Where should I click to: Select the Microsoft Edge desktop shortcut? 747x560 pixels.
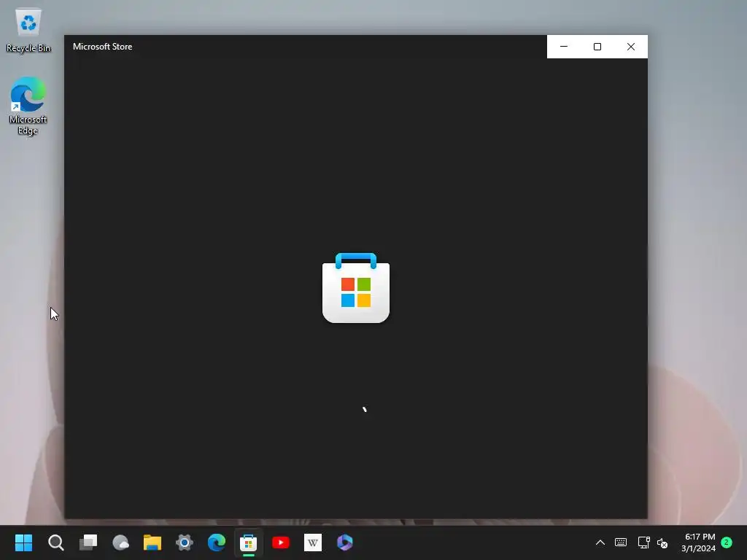point(28,106)
